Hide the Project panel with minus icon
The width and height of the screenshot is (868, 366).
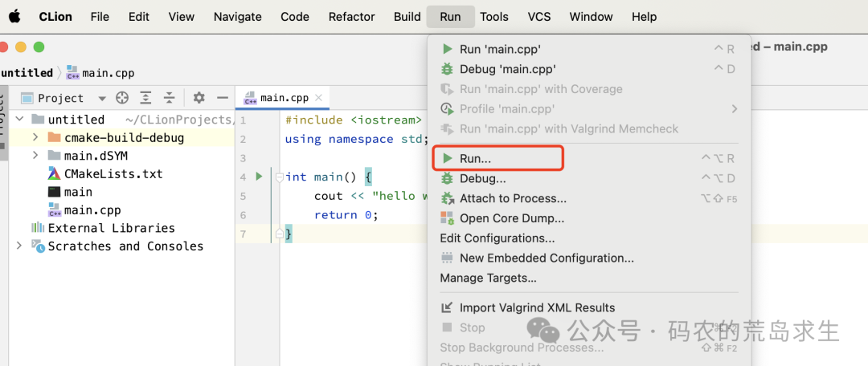coord(223,99)
